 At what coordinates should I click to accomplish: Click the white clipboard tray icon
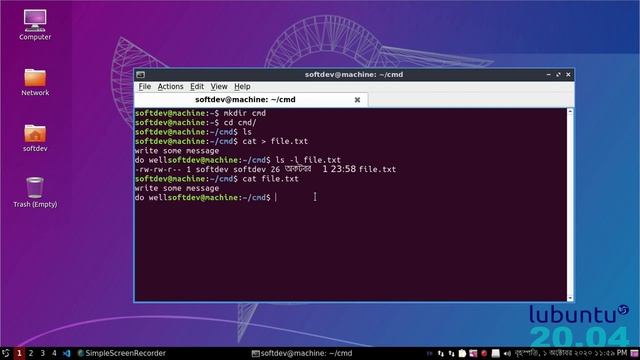click(462, 353)
